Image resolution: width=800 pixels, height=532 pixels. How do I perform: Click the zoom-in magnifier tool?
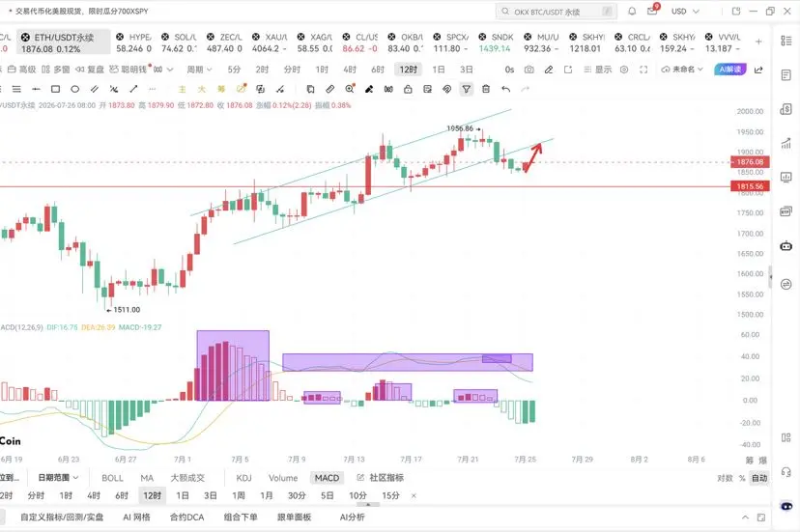tap(350, 89)
